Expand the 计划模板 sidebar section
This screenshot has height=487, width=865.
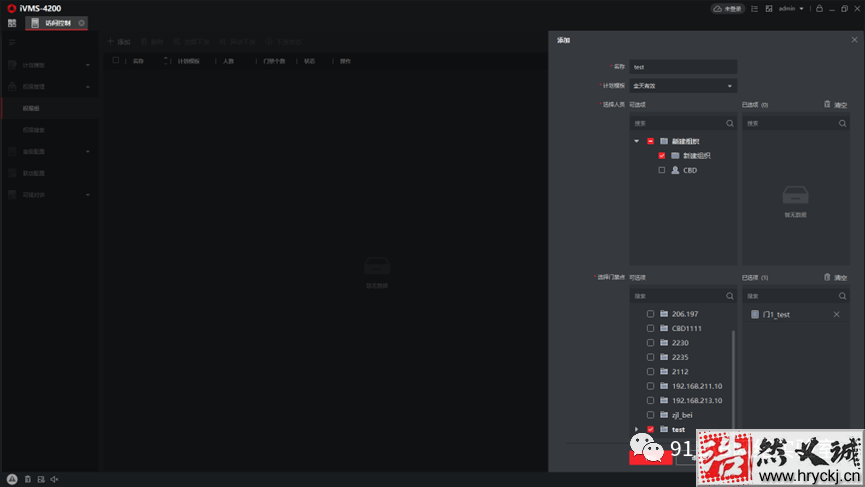50,65
